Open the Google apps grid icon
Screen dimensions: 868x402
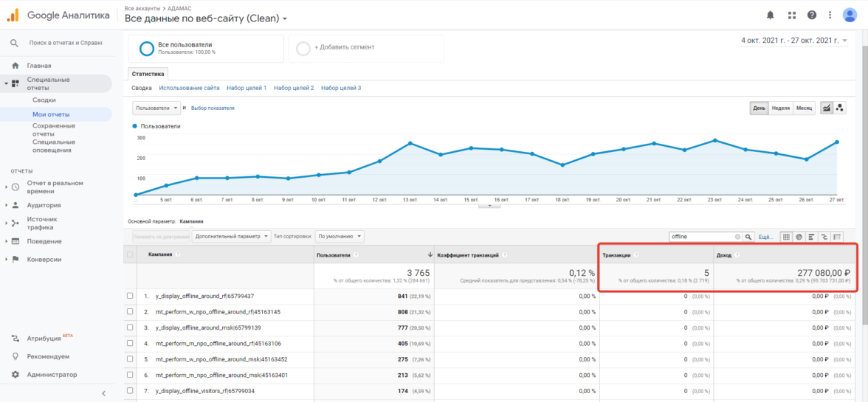[792, 15]
